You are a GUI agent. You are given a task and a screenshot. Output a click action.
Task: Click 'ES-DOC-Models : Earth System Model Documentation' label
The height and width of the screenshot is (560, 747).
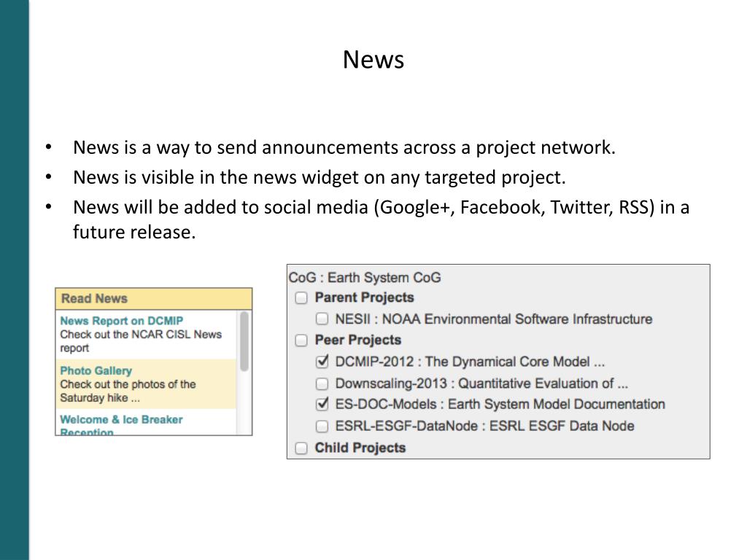tap(500, 404)
